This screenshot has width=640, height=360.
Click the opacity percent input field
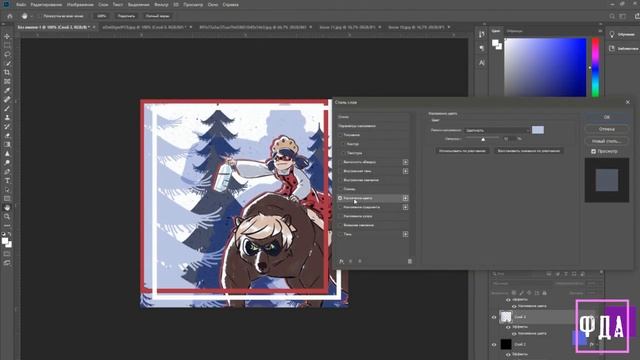click(509, 139)
